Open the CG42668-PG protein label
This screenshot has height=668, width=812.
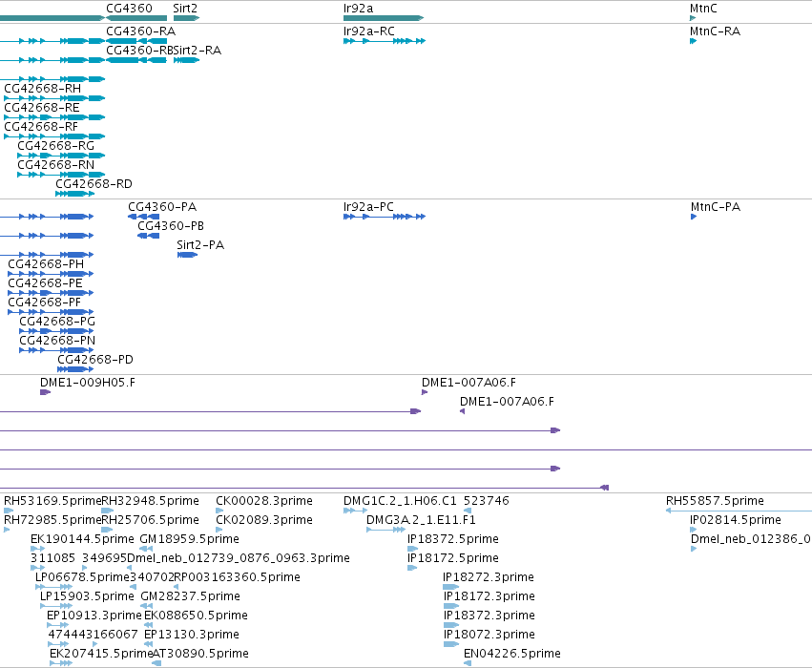tap(57, 323)
